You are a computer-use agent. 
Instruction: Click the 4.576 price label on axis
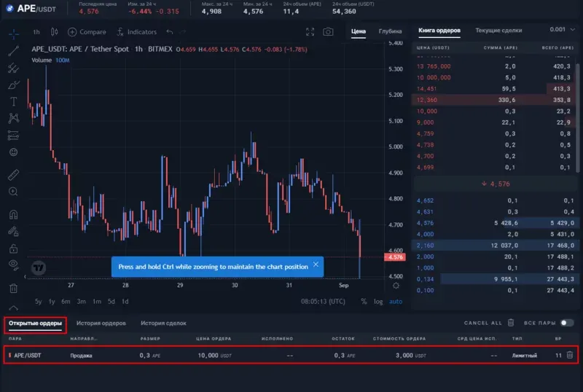pos(395,257)
